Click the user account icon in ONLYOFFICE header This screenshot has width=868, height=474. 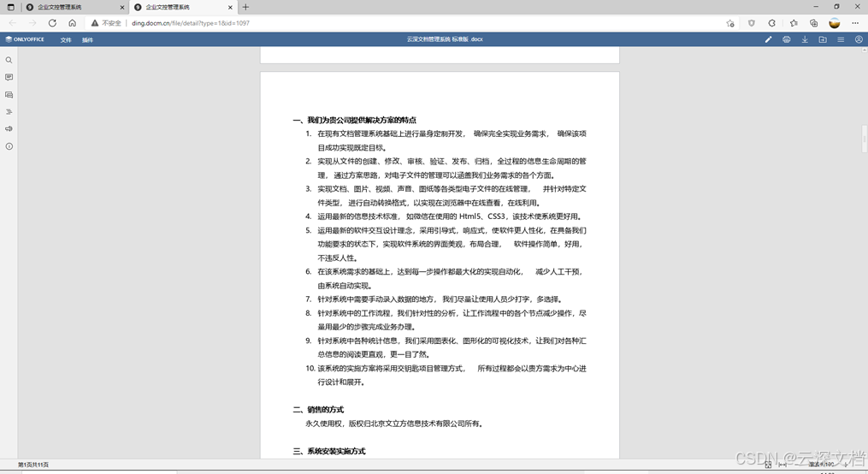point(859,39)
